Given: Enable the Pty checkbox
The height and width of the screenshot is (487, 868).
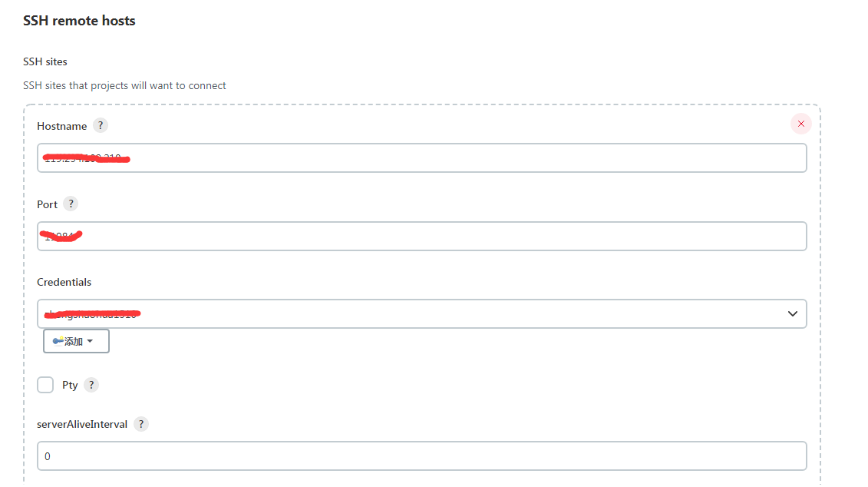Looking at the screenshot, I should (x=46, y=385).
